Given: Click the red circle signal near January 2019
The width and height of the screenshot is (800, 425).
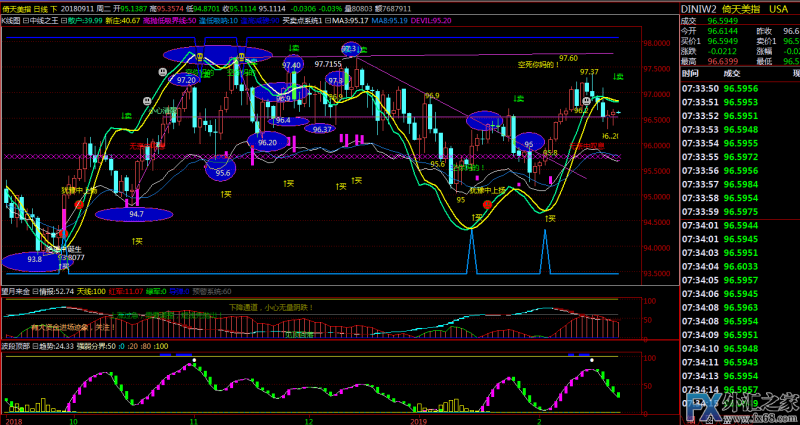Looking at the screenshot, I should coord(487,205).
